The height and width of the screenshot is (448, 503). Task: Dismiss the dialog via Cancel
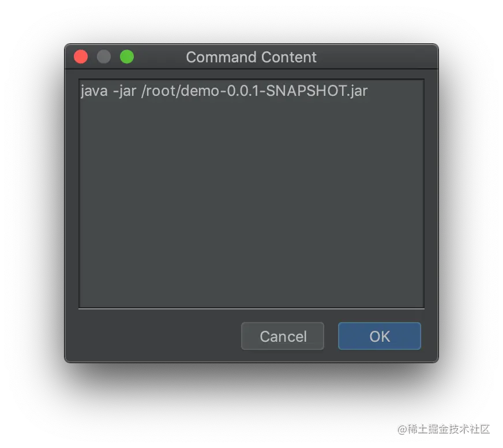coord(282,336)
